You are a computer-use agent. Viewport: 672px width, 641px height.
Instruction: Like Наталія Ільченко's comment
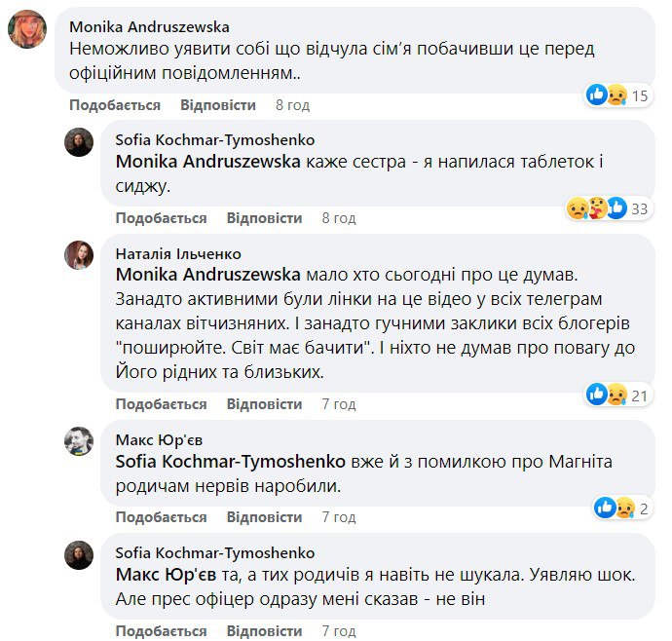pos(161,404)
